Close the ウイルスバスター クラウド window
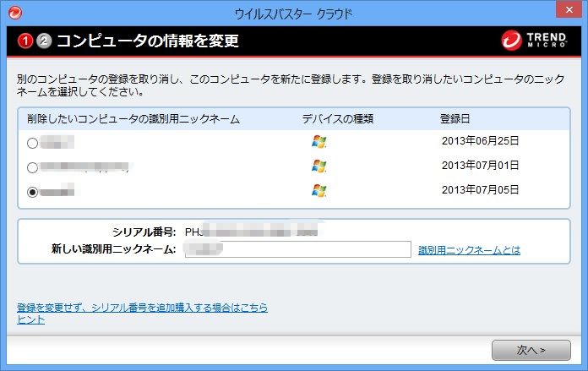The width and height of the screenshot is (588, 371). coord(569,10)
